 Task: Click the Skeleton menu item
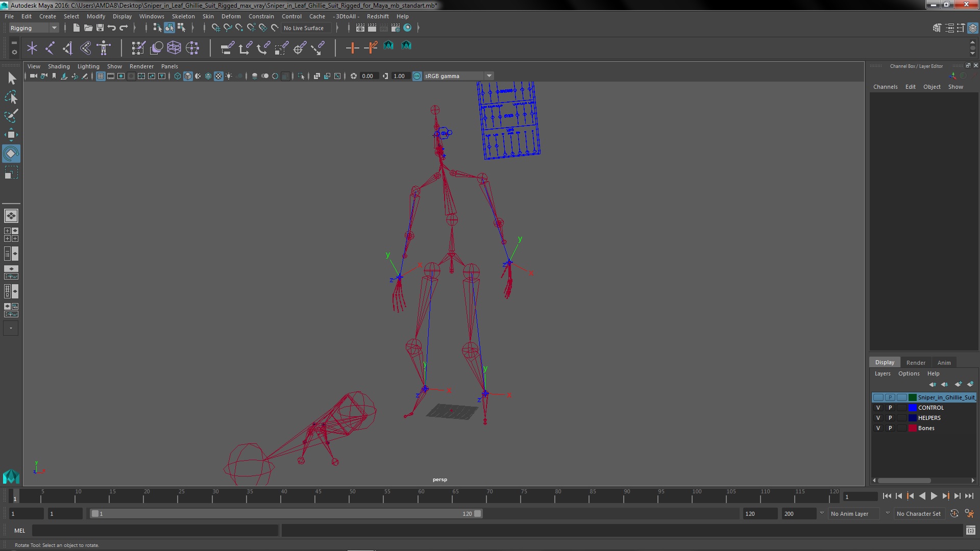point(182,15)
